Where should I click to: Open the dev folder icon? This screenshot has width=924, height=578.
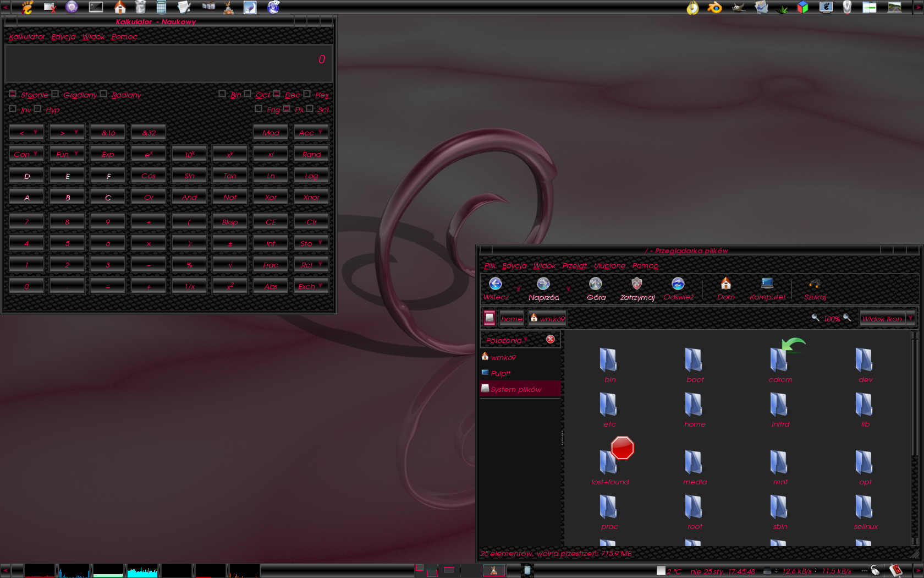point(864,360)
